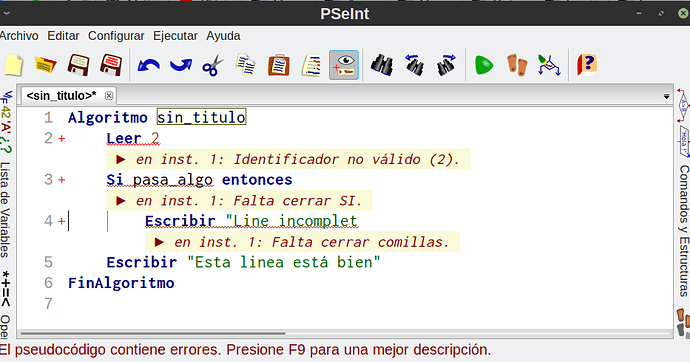Open the flowchart drawing icon

549,65
